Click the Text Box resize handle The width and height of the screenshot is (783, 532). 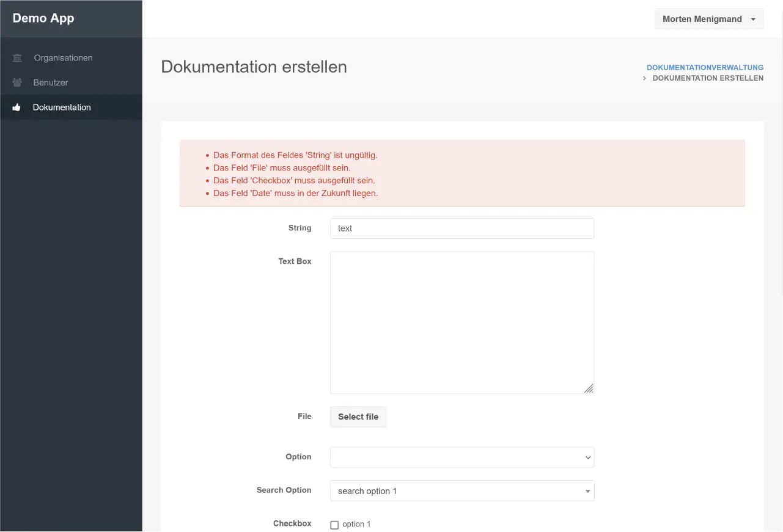tap(589, 388)
